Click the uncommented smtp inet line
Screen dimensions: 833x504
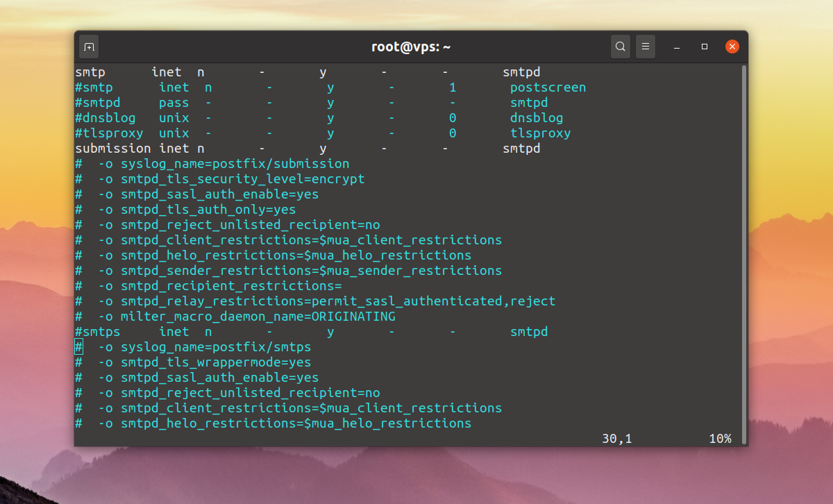pyautogui.click(x=308, y=72)
